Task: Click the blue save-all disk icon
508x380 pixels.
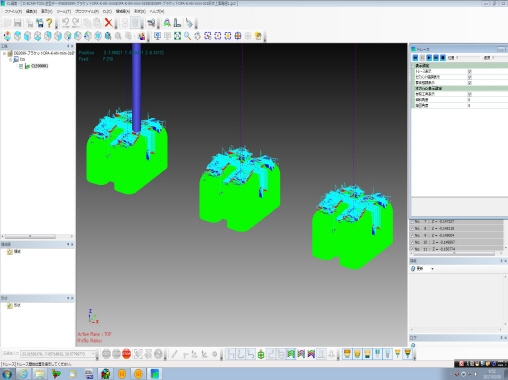Action: pyautogui.click(x=40, y=23)
